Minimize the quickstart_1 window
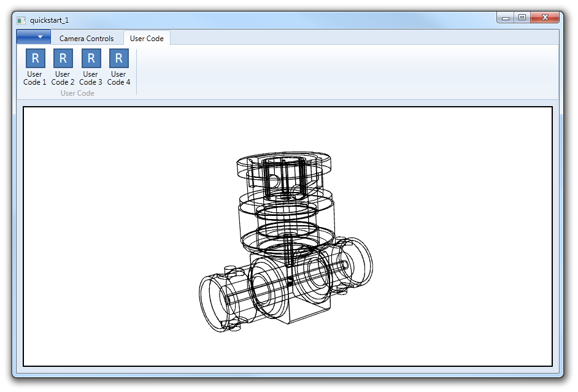Image resolution: width=578 pixels, height=392 pixels. click(x=506, y=18)
